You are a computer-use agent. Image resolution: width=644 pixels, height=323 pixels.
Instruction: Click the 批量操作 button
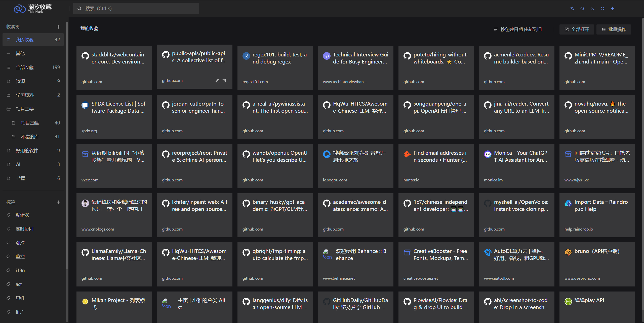pyautogui.click(x=614, y=29)
